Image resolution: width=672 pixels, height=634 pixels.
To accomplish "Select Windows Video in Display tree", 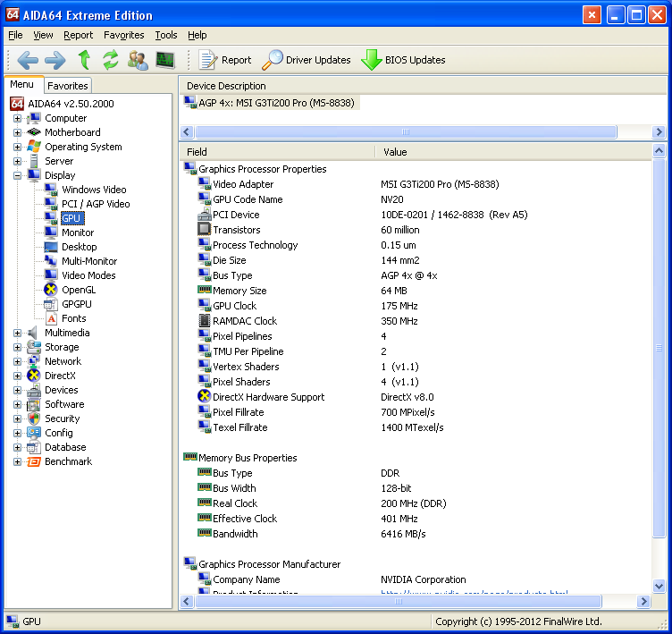I will pos(94,190).
